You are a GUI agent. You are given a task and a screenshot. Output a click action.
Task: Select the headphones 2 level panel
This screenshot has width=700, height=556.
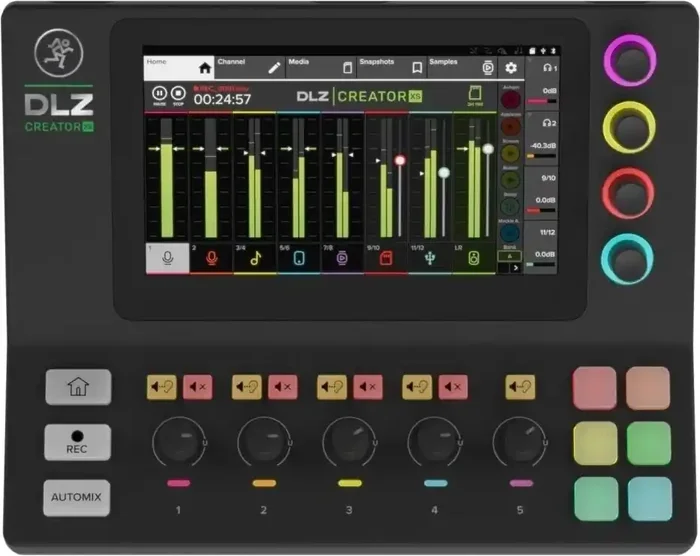(x=542, y=139)
